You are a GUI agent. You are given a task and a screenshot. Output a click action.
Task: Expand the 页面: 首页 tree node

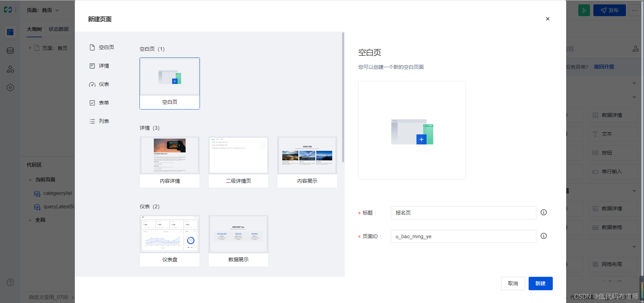30,48
